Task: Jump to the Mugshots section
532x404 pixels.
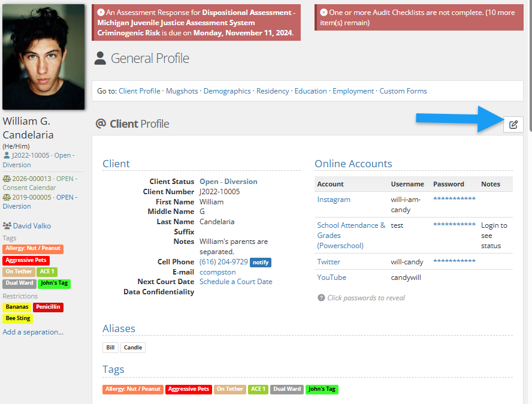Action: (182, 91)
